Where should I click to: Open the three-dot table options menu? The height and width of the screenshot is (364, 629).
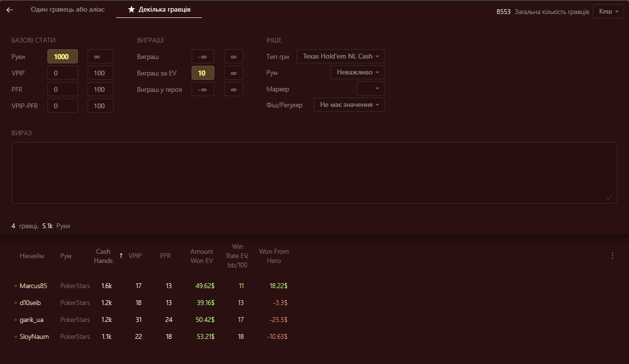(613, 256)
